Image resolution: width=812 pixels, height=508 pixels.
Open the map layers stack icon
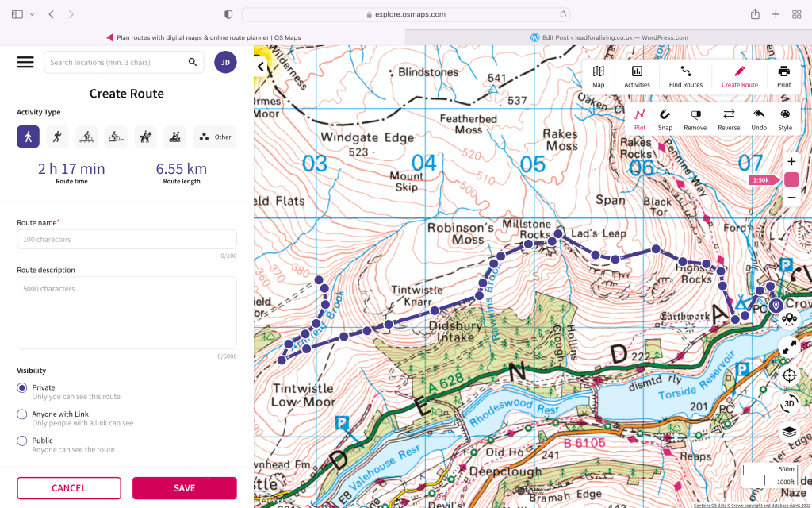tap(789, 432)
